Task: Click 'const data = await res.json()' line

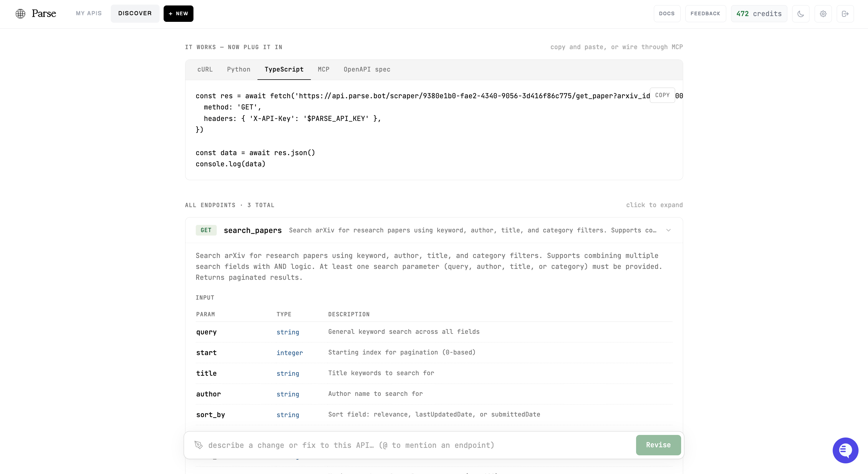Action: pos(255,153)
